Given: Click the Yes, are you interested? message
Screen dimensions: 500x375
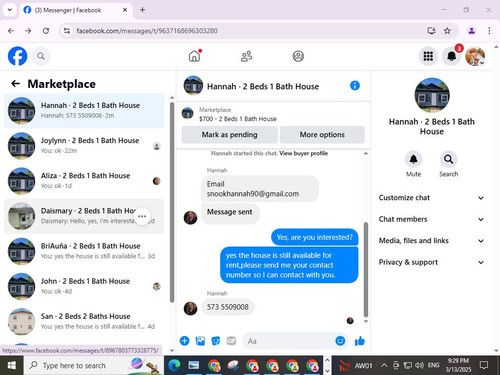Looking at the screenshot, I should (314, 237).
